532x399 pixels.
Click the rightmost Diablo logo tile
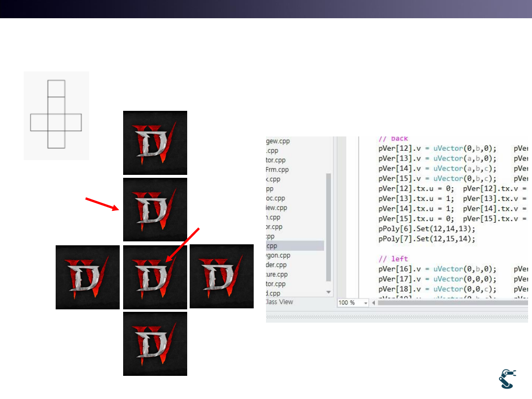coord(222,276)
